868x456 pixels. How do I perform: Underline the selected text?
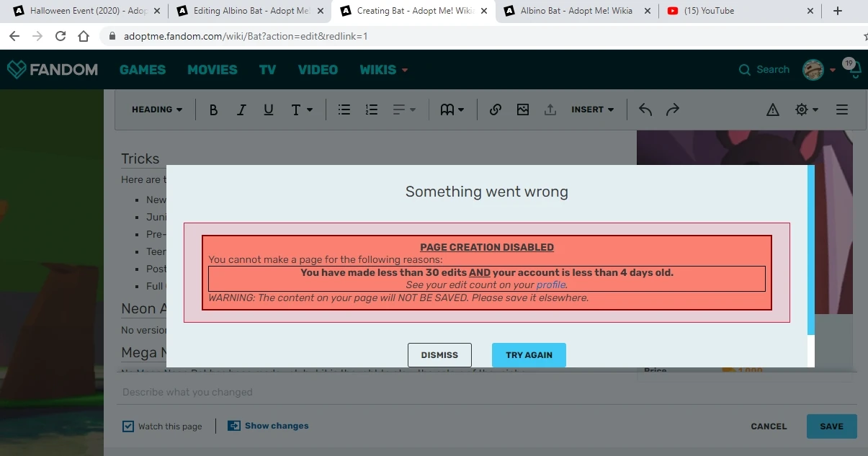tap(269, 109)
